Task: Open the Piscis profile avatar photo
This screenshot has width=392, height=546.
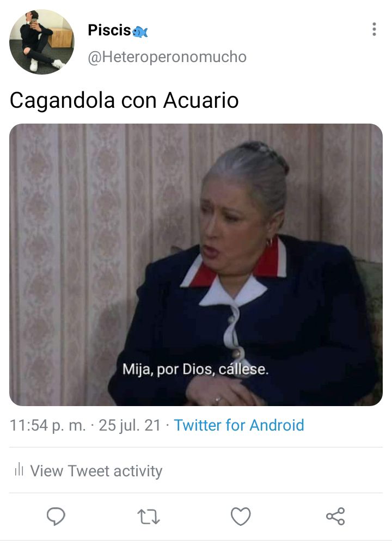Action: pyautogui.click(x=42, y=42)
